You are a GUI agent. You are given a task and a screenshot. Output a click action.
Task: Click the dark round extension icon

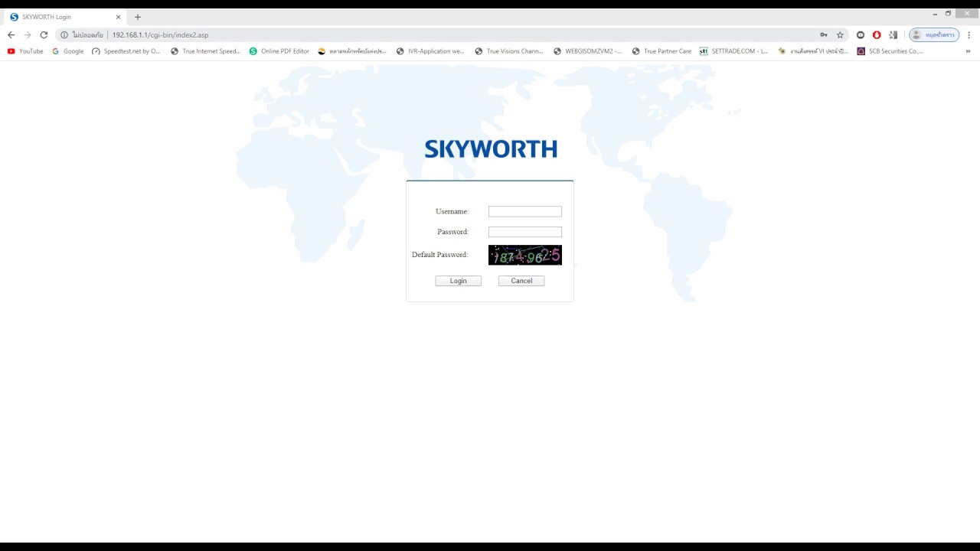861,35
